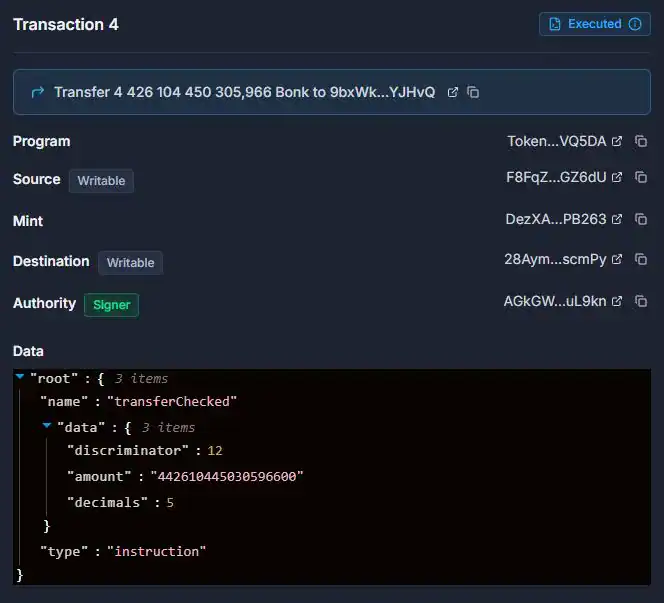The height and width of the screenshot is (603, 664).
Task: Click the "3 items" hint beside root
Action: (141, 379)
